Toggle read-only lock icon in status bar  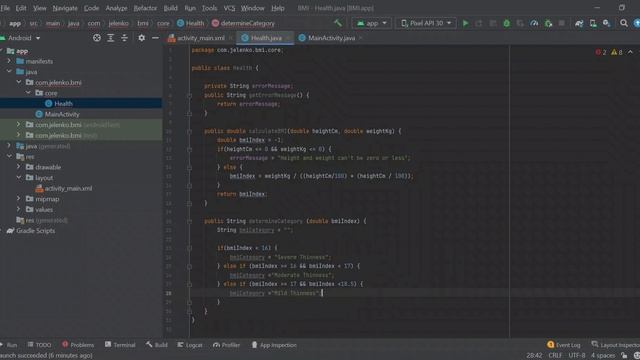coord(624,356)
